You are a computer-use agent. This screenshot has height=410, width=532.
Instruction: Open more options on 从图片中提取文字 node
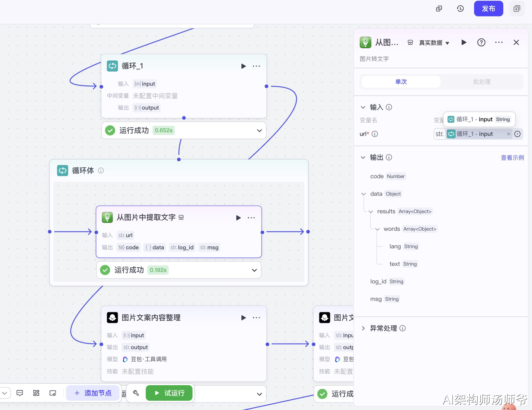click(x=251, y=218)
